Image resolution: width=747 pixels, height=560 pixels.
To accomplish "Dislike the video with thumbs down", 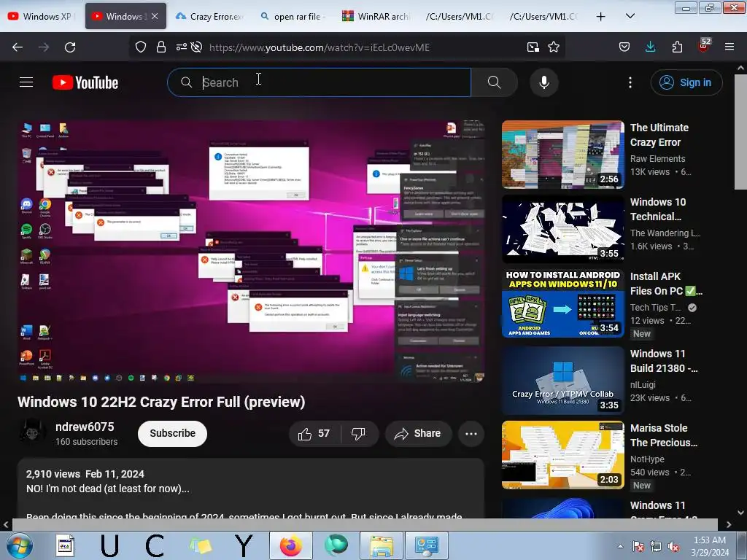I will [x=358, y=434].
